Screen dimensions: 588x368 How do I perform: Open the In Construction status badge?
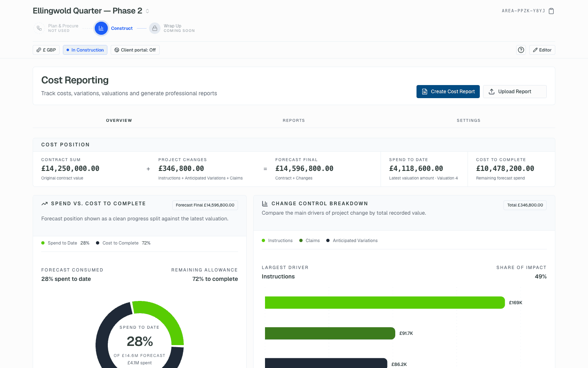click(x=85, y=50)
